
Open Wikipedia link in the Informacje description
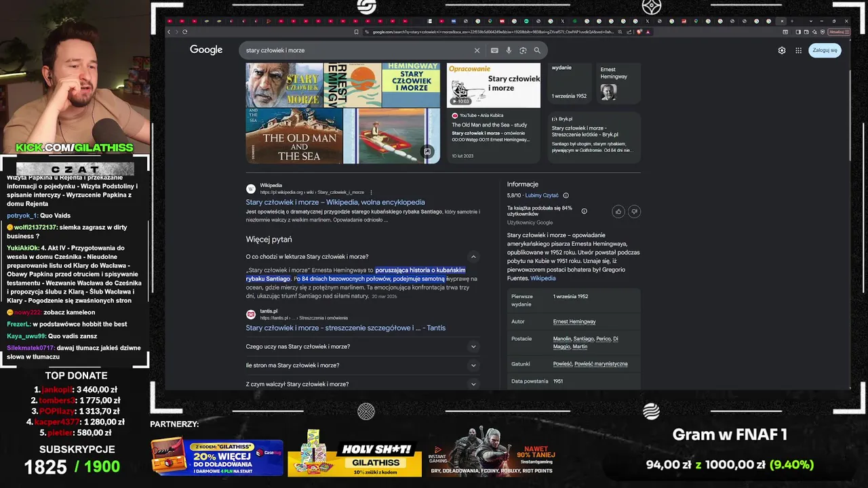tap(542, 278)
